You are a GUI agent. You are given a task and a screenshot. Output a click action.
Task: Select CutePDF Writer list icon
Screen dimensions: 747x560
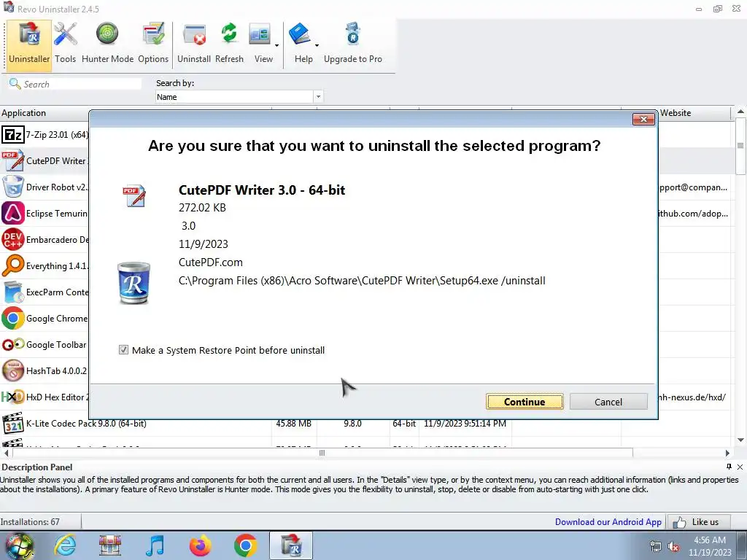13,161
